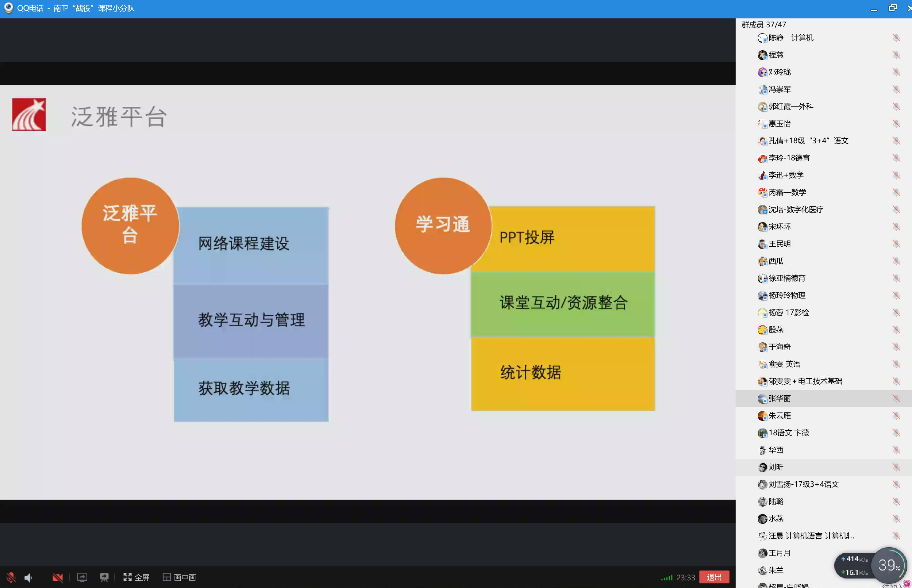This screenshot has width=912, height=588.
Task: Switch to 全屏 fullscreen mode
Action: (x=136, y=577)
